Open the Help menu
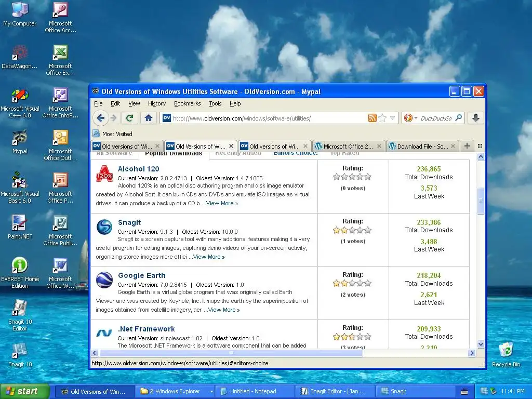The height and width of the screenshot is (399, 532). pyautogui.click(x=235, y=103)
